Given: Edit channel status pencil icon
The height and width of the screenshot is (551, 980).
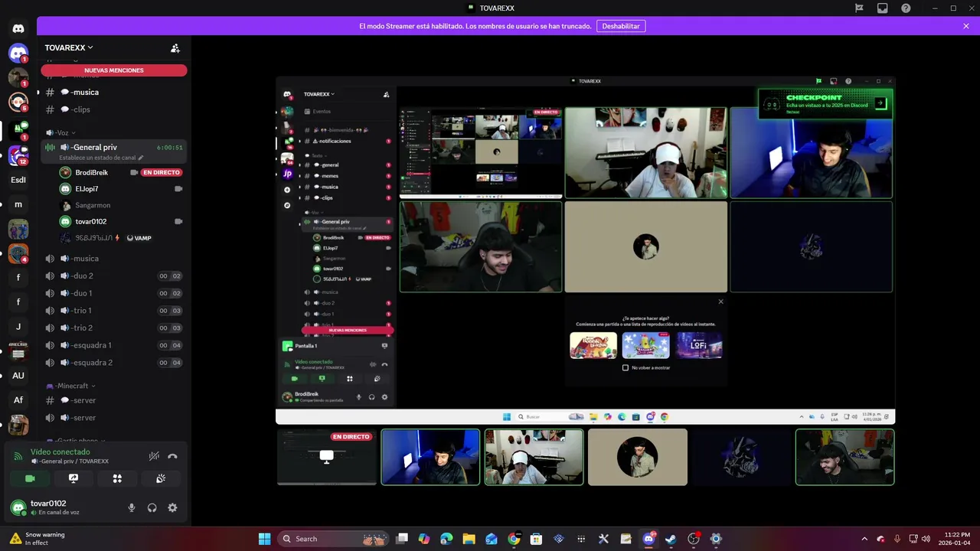Looking at the screenshot, I should [x=140, y=158].
